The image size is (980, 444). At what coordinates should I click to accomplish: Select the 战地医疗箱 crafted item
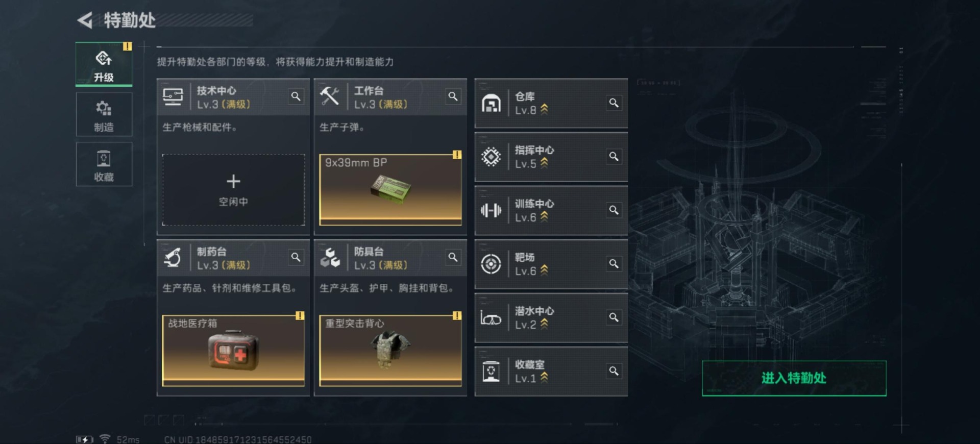click(x=233, y=351)
